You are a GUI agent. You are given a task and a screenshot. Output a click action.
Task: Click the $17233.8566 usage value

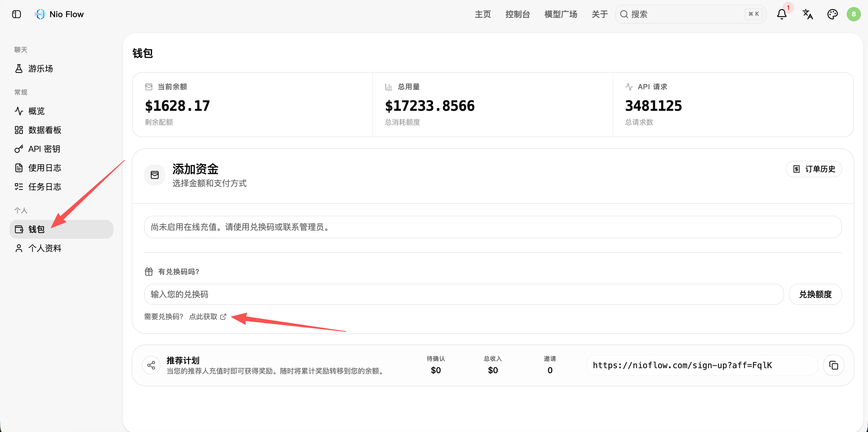[x=430, y=106]
